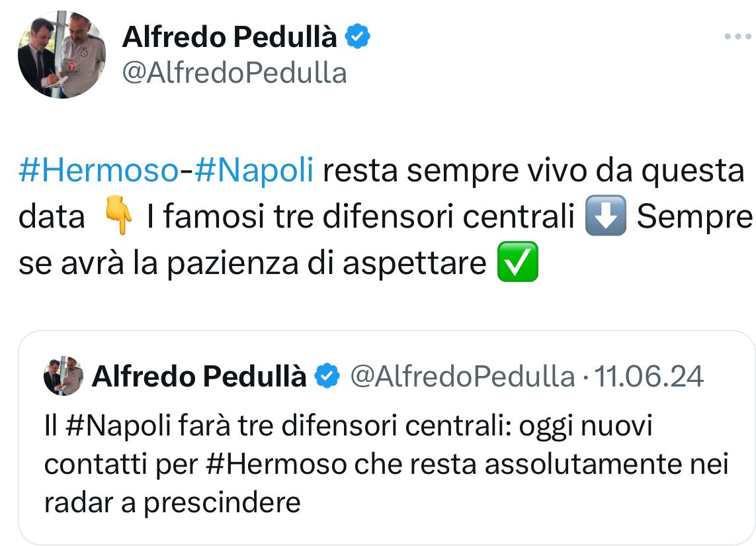This screenshot has width=756, height=546.
Task: Open the Alfredo Pedullà profile name at top
Action: point(230,38)
